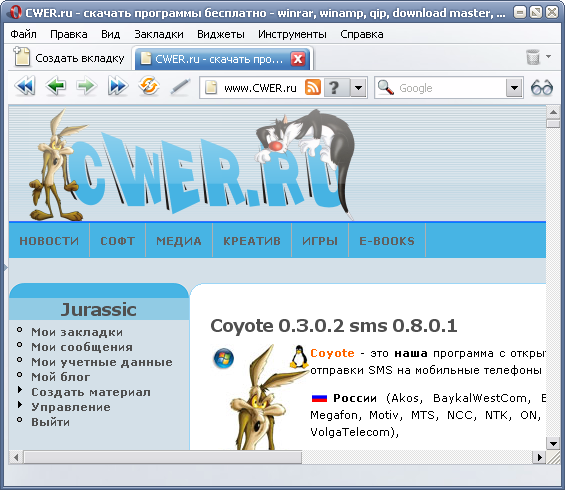The height and width of the screenshot is (490, 565).
Task: Click the horizontal scrollbar right arrow
Action: coord(539,457)
